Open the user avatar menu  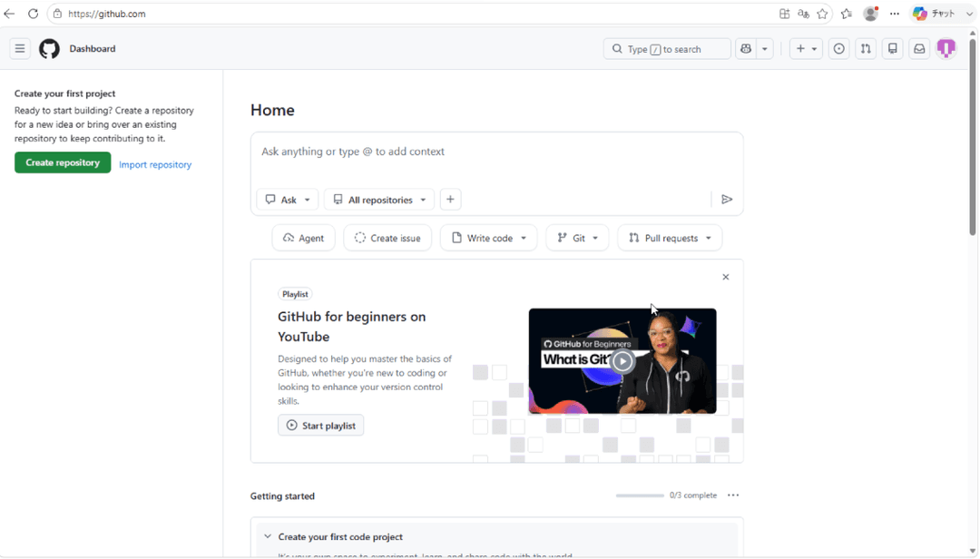pyautogui.click(x=946, y=48)
